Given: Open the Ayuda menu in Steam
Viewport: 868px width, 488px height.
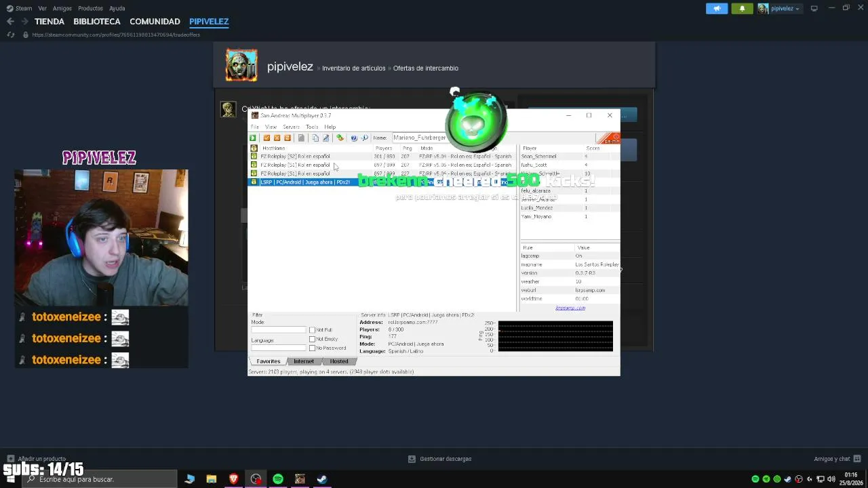Looking at the screenshot, I should point(117,8).
